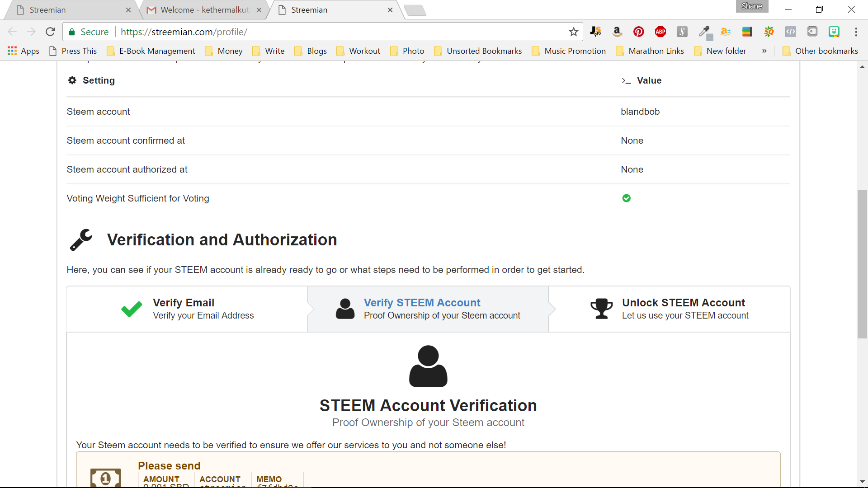The height and width of the screenshot is (488, 868).
Task: Click the browser back arrow
Action: pos(12,32)
